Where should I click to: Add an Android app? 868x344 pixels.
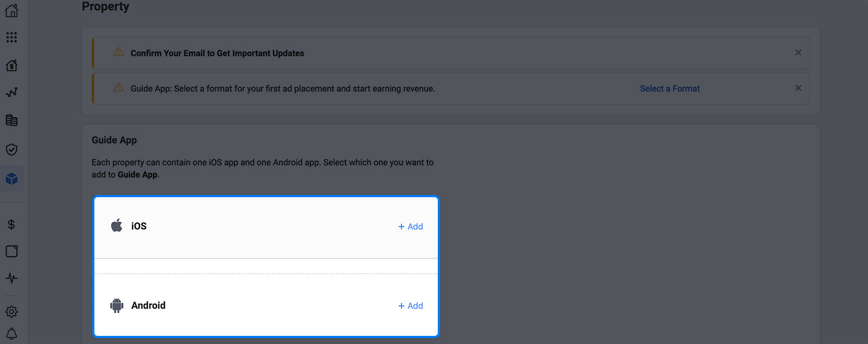[x=411, y=306]
